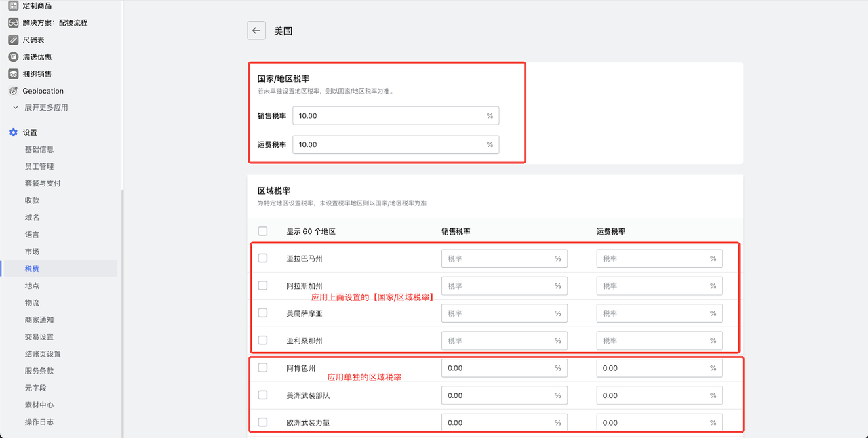The height and width of the screenshot is (438, 868).
Task: Open the 定制商品 app icon
Action: [12, 6]
